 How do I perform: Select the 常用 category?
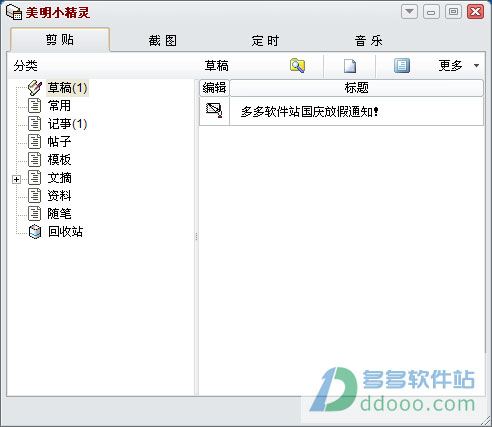59,106
